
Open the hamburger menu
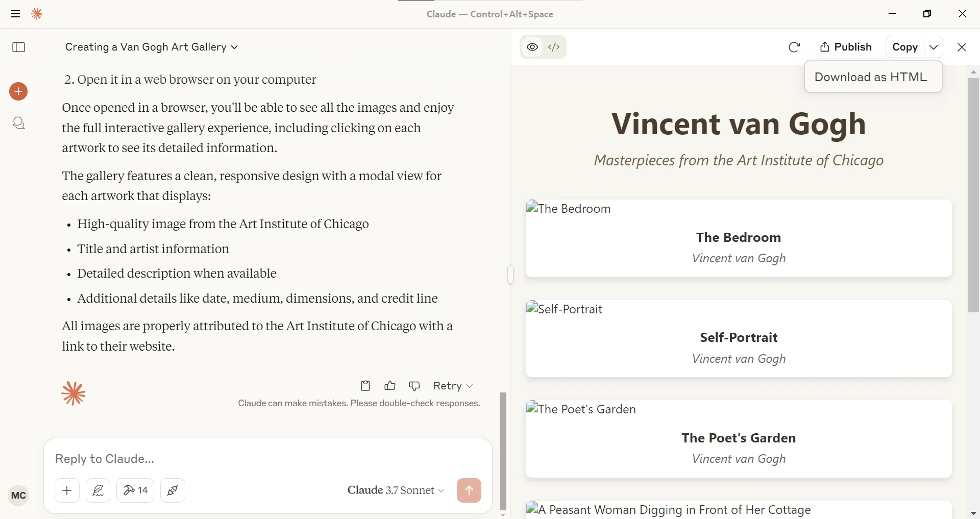(x=15, y=14)
